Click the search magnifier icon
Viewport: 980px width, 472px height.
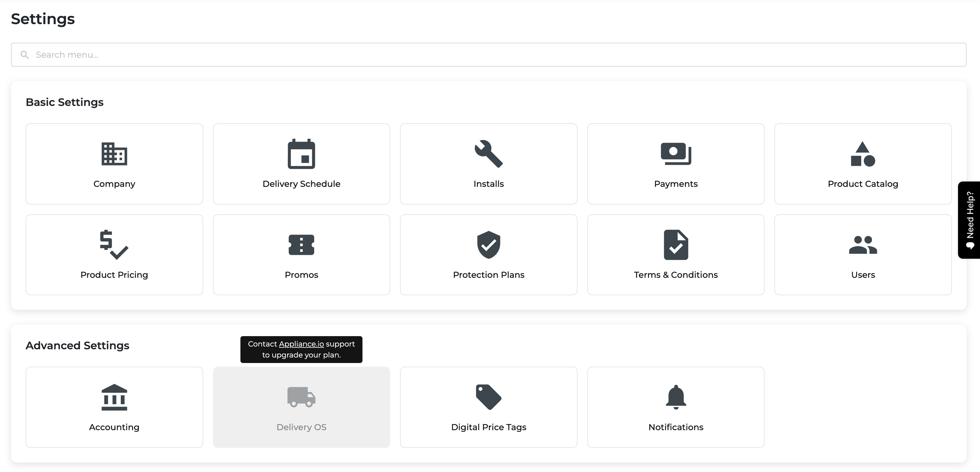25,55
